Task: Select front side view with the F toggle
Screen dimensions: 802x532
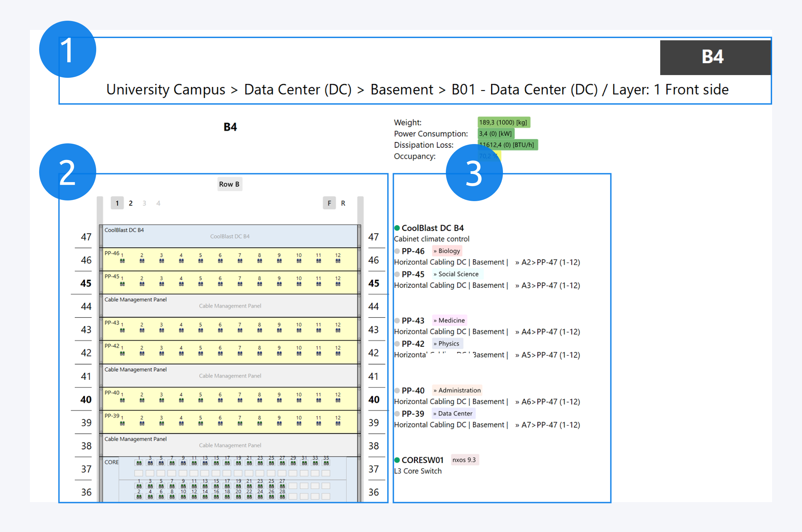Action: click(329, 203)
